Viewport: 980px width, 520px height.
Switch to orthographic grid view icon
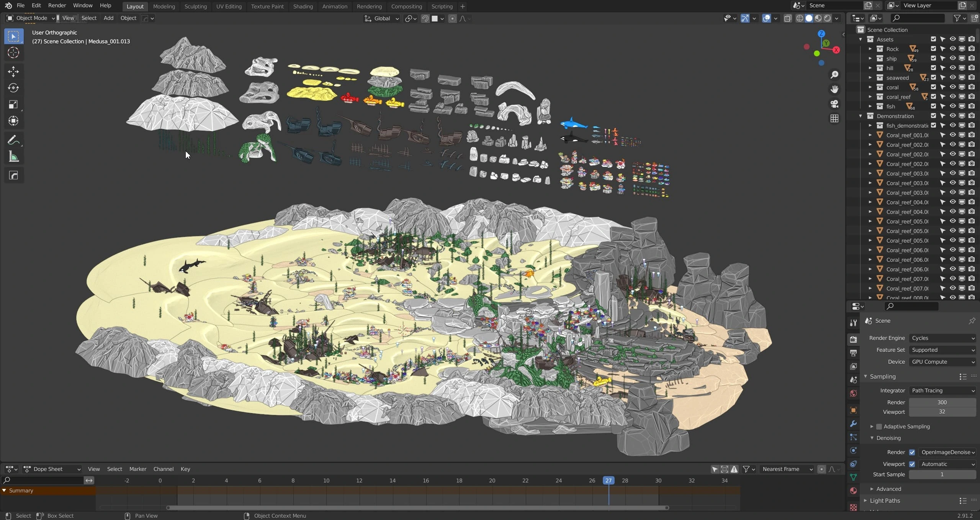pyautogui.click(x=834, y=118)
